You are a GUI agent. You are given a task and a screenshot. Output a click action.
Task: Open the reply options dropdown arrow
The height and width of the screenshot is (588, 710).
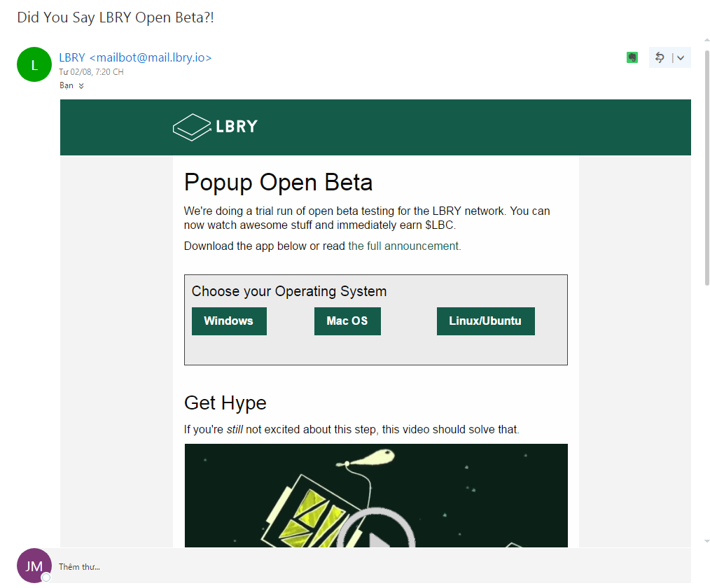681,58
